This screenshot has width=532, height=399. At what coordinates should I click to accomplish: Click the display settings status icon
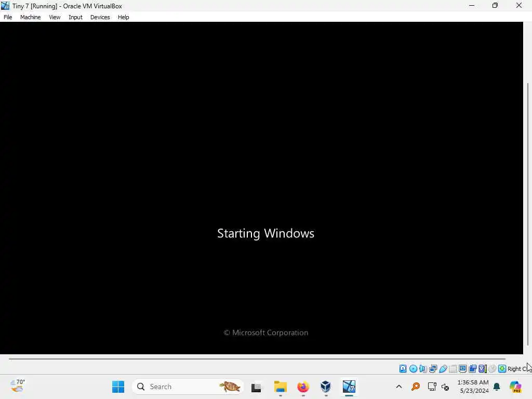(462, 368)
